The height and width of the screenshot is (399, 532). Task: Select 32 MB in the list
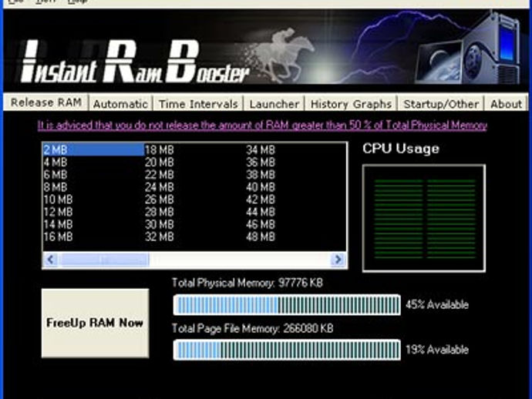point(159,237)
